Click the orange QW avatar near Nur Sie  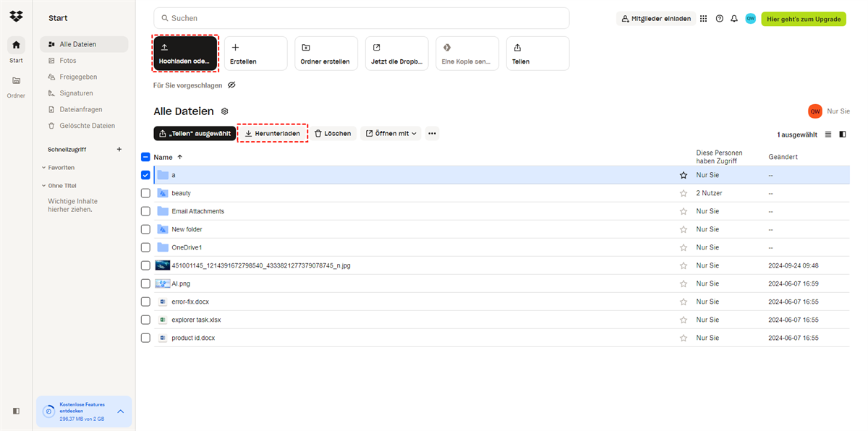[x=815, y=111]
